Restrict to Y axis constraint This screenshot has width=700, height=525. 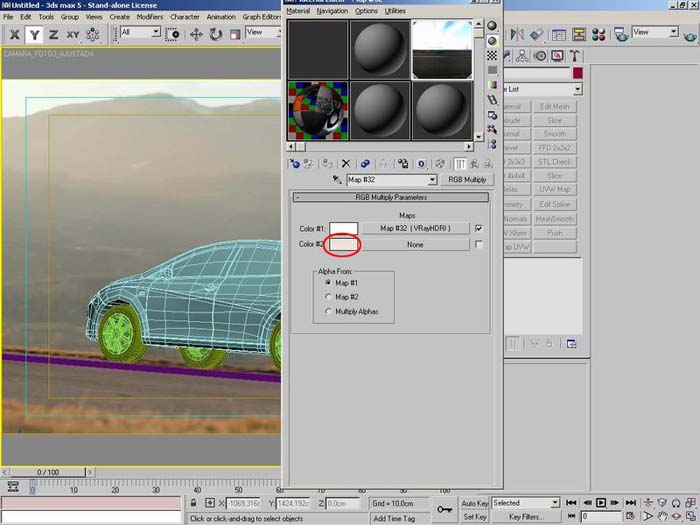34,34
